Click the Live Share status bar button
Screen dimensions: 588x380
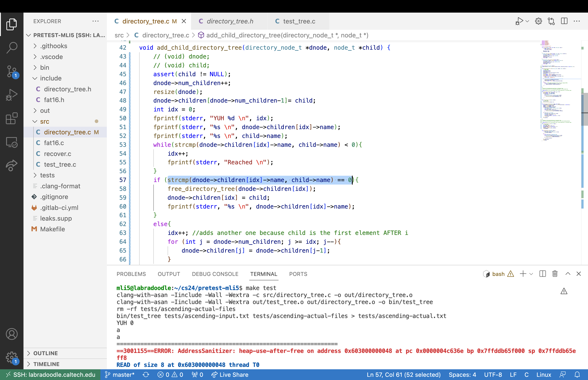tap(230, 375)
